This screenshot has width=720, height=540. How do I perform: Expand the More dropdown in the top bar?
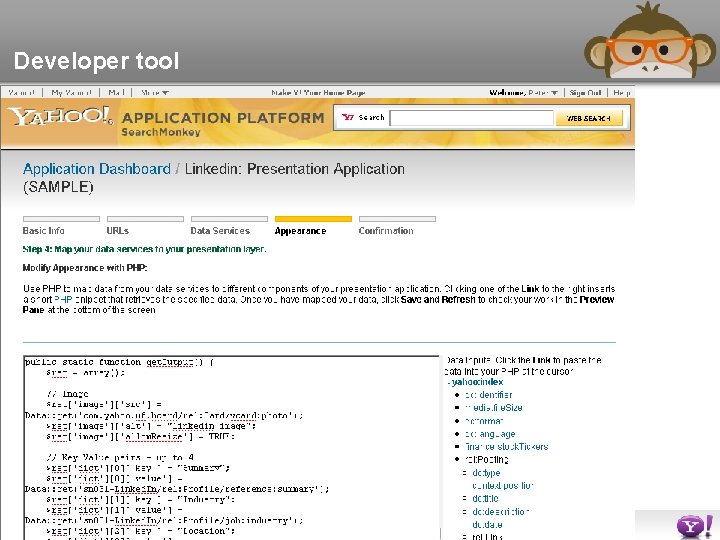pyautogui.click(x=155, y=93)
